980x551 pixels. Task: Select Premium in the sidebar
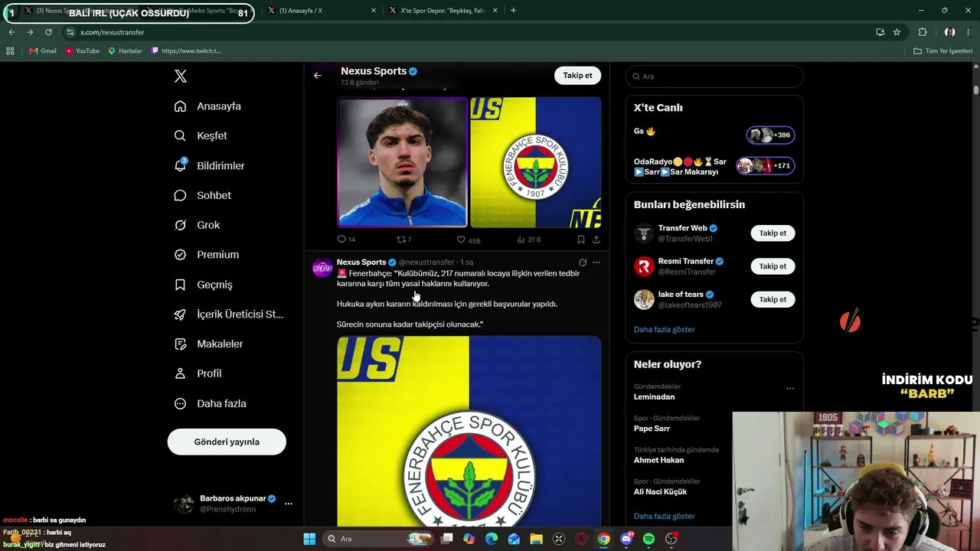[x=206, y=255]
